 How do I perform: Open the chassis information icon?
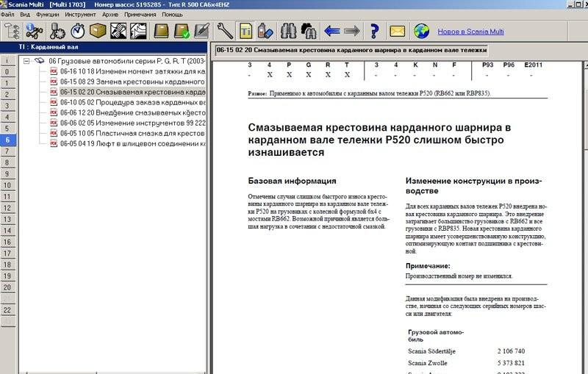point(34,31)
